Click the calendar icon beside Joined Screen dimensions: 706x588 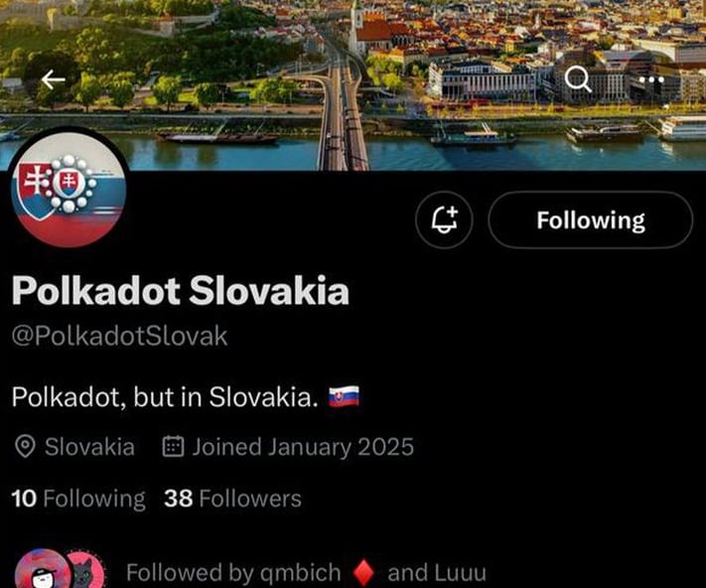click(173, 447)
